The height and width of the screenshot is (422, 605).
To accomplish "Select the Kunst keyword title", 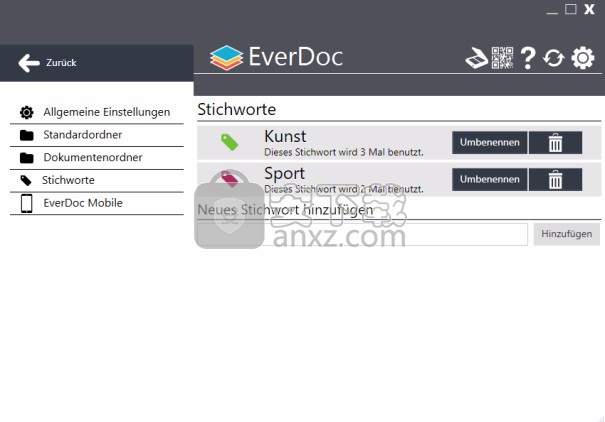I will (285, 137).
